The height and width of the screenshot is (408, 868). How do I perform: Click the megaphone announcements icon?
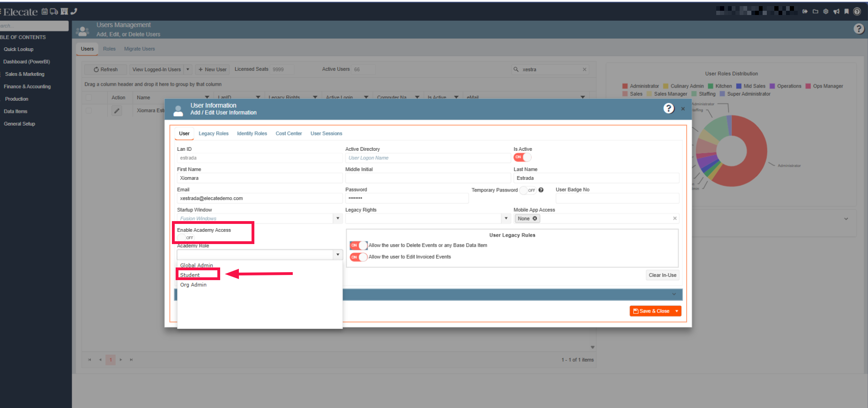coord(836,12)
